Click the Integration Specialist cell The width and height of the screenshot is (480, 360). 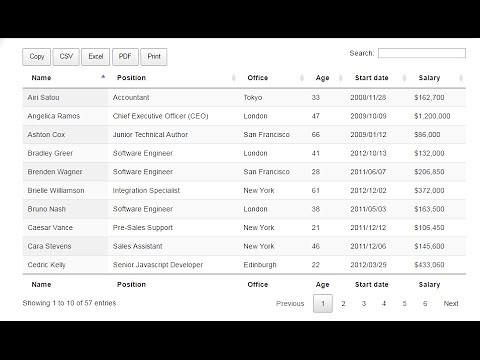(x=173, y=190)
